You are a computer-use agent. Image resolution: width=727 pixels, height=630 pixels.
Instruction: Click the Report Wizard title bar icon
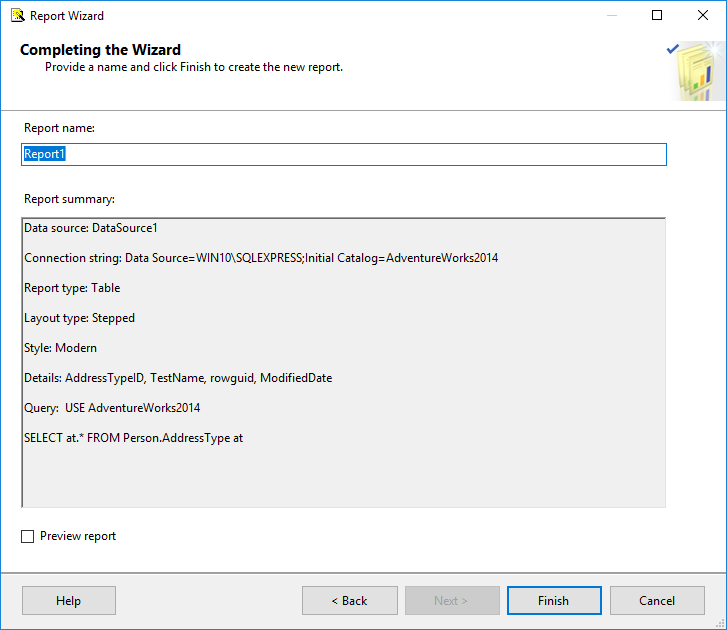point(17,16)
